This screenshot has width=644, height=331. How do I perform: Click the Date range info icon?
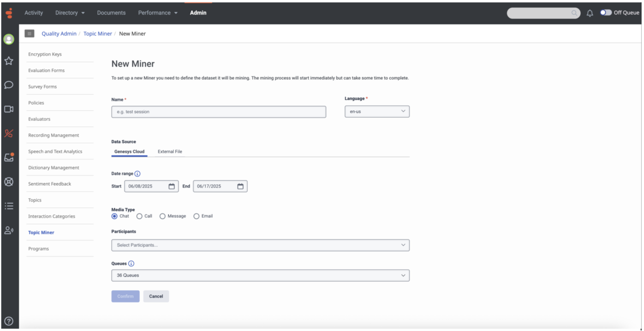[x=138, y=174]
